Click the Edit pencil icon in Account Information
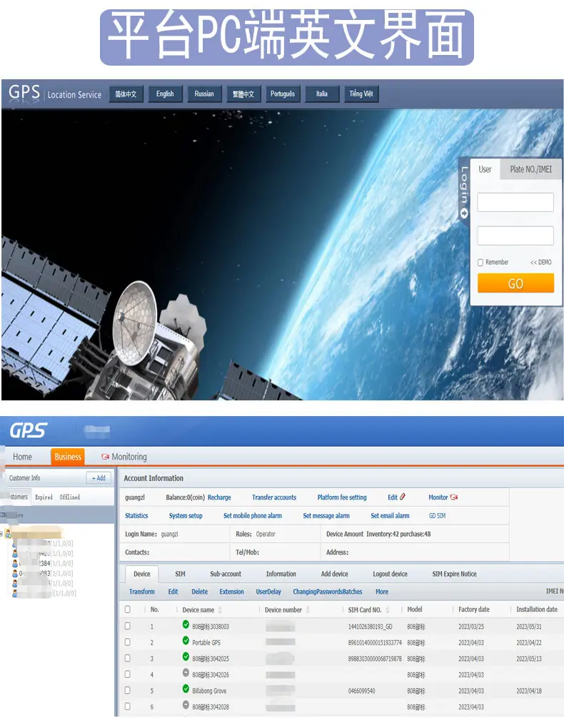564x728 pixels. (x=403, y=496)
